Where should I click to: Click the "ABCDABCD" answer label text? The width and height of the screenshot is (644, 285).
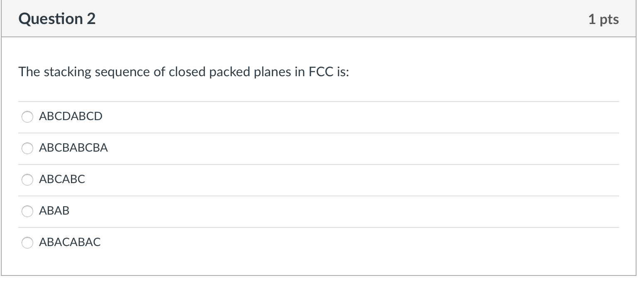(71, 116)
